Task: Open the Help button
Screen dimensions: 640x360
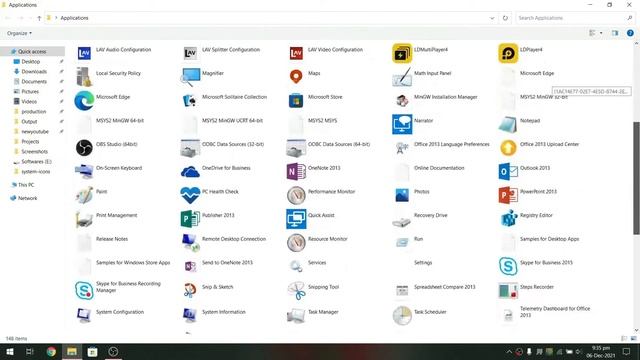Action: click(630, 33)
